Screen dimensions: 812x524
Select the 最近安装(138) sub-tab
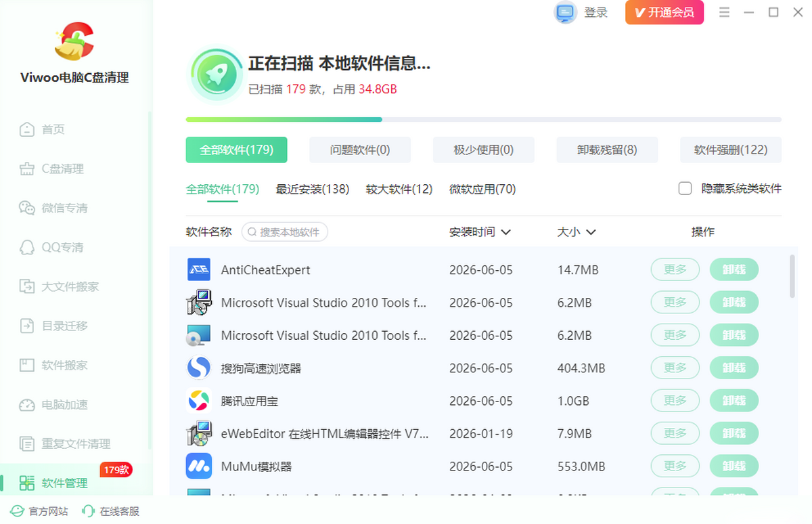click(x=313, y=189)
